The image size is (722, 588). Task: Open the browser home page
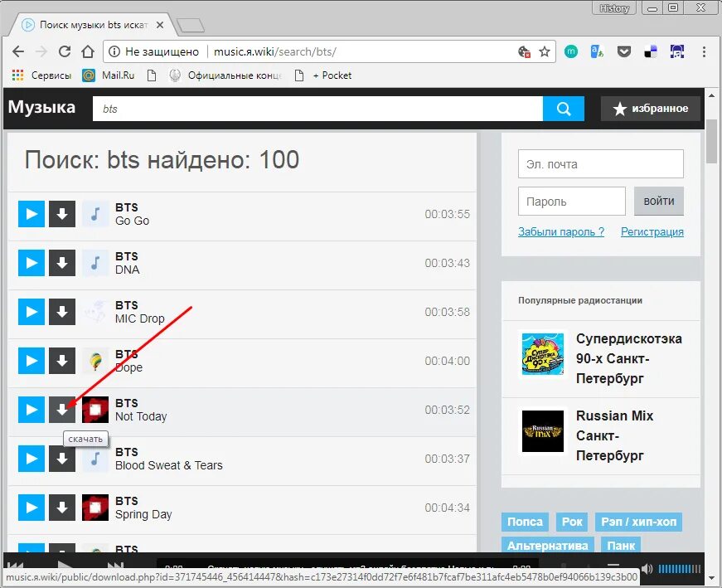click(88, 51)
